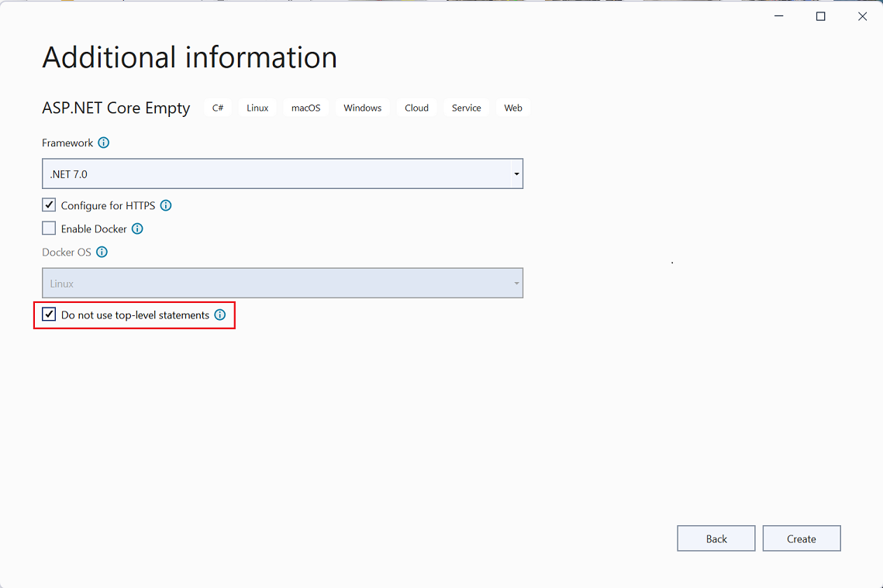Screen dimensions: 883x588
Task: Select the Cloud tag
Action: [x=417, y=108]
